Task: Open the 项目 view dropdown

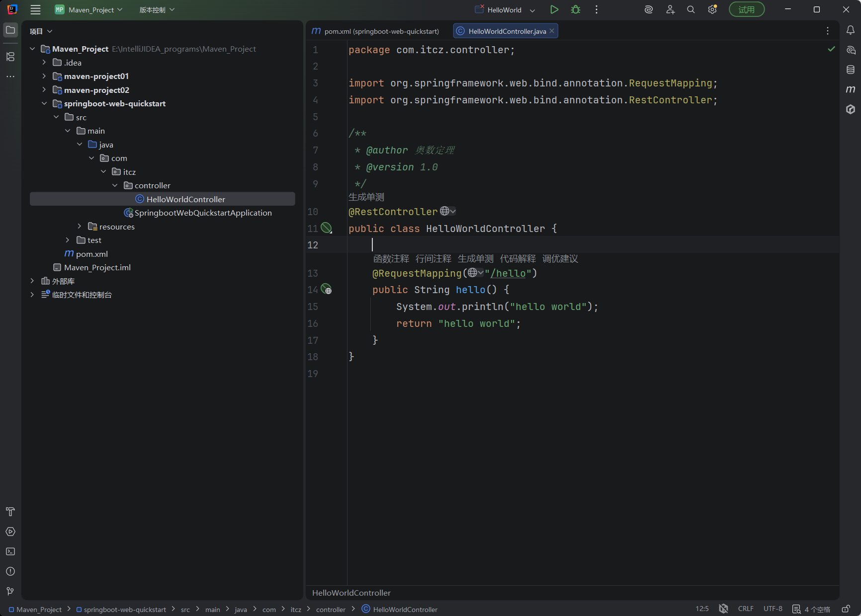Action: point(41,31)
